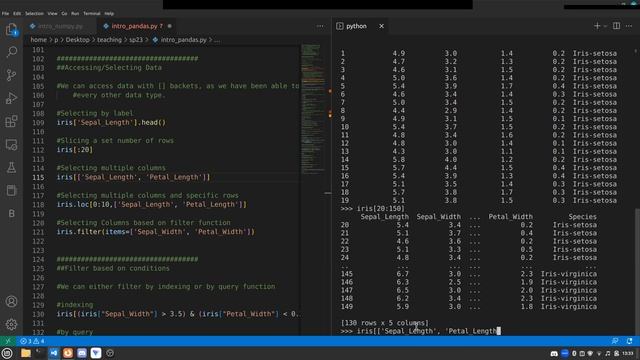Screen dimensions: 640x360
Task: Show errors and warnings count in status bar
Action: pos(32,341)
